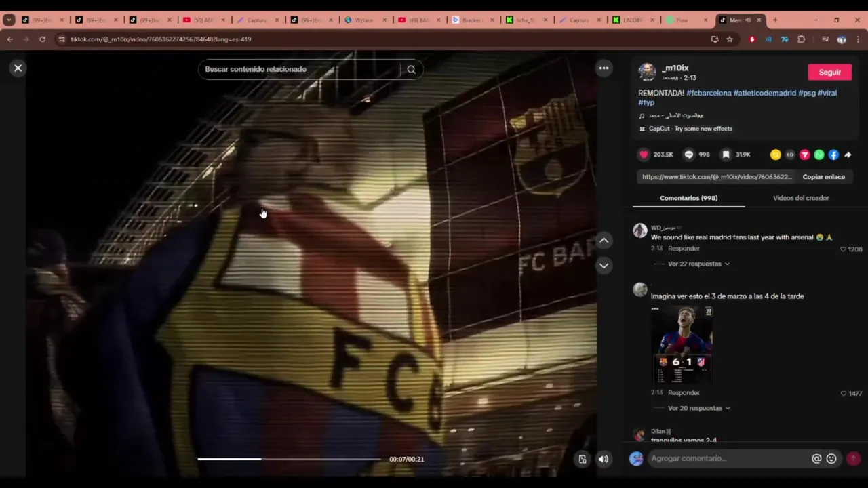Click Buscar contenido relacionado search field
Viewport: 868px width, 488px height.
302,69
